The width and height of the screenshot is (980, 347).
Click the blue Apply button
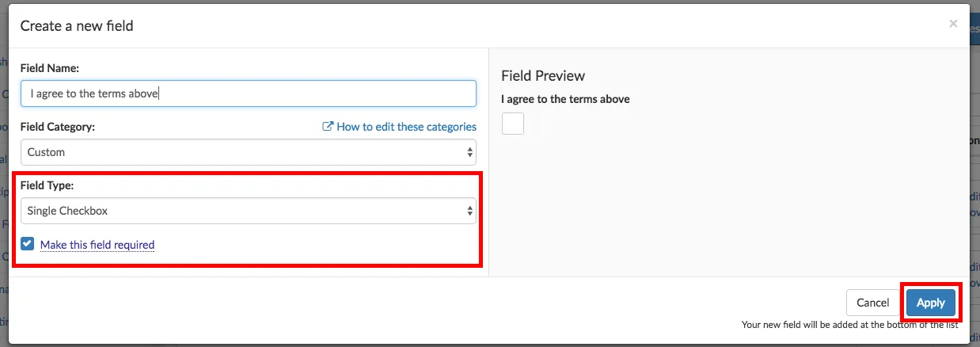coord(930,303)
